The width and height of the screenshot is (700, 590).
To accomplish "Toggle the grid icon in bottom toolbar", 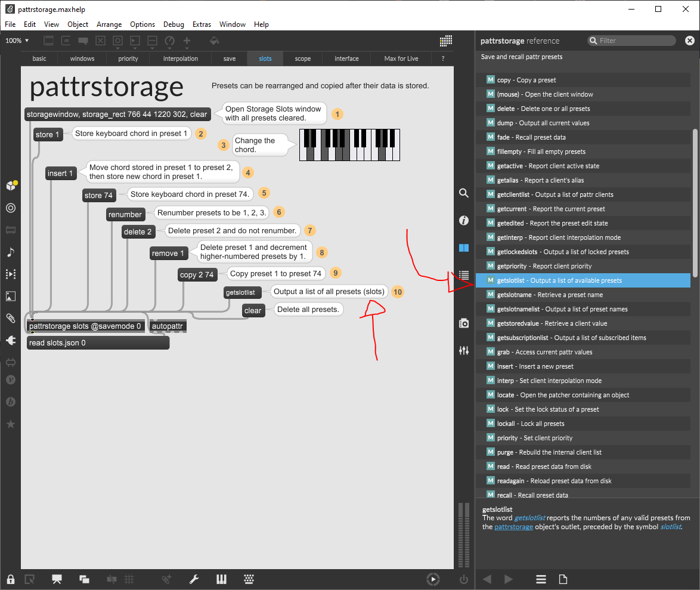I will pos(129,579).
